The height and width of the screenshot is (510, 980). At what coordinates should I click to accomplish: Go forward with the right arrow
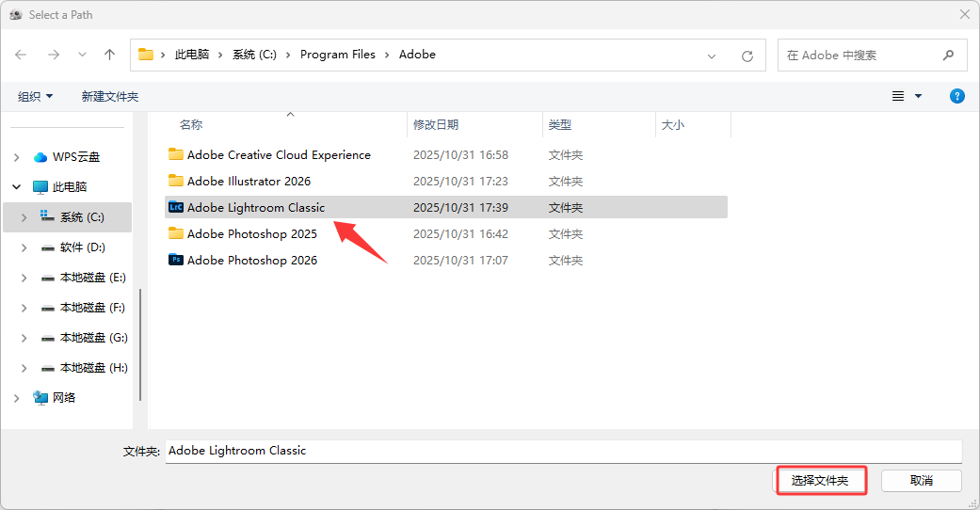coord(54,55)
